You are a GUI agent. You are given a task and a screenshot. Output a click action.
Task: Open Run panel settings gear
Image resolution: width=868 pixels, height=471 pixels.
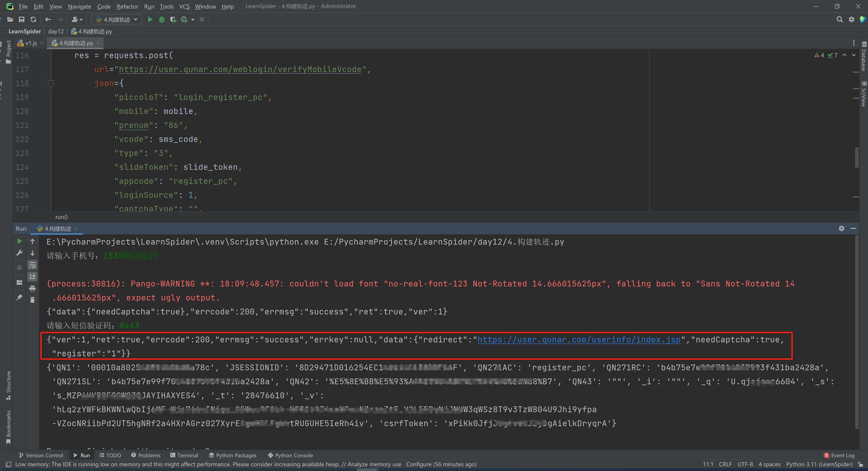842,228
